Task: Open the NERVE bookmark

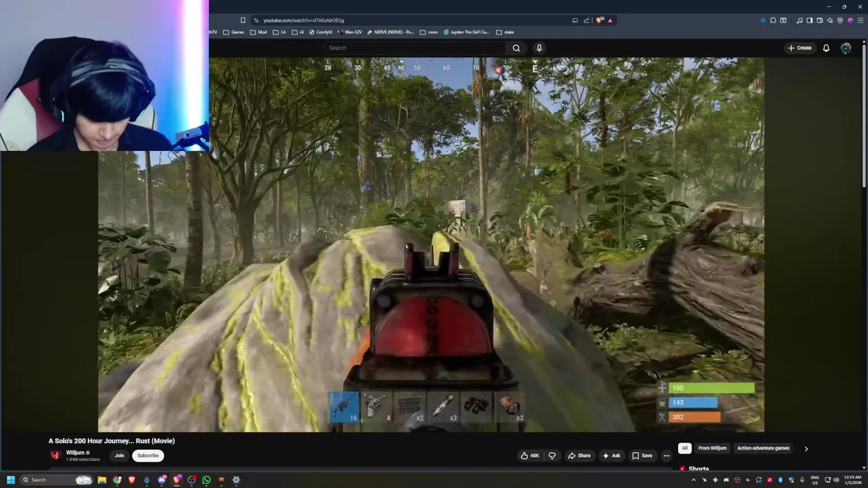Action: click(x=391, y=32)
